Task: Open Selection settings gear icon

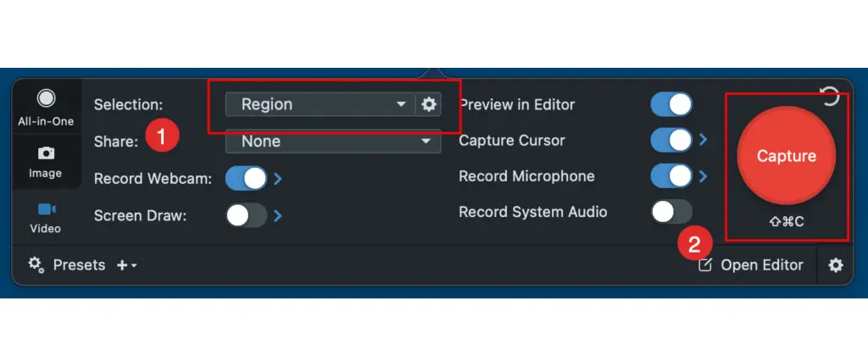Action: (x=429, y=104)
